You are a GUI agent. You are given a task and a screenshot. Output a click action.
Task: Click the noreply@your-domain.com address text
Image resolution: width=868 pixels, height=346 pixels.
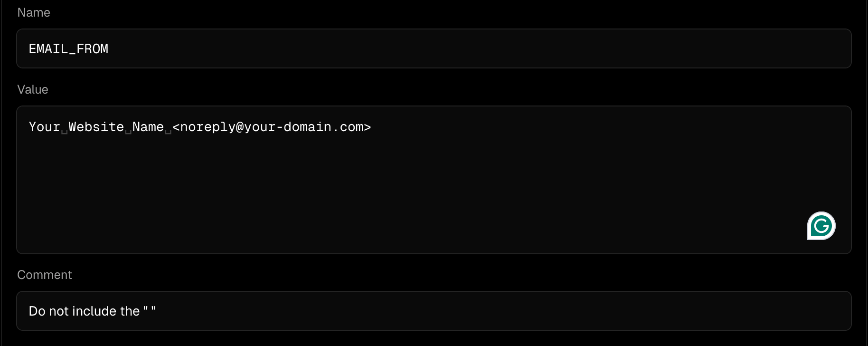[x=272, y=127]
